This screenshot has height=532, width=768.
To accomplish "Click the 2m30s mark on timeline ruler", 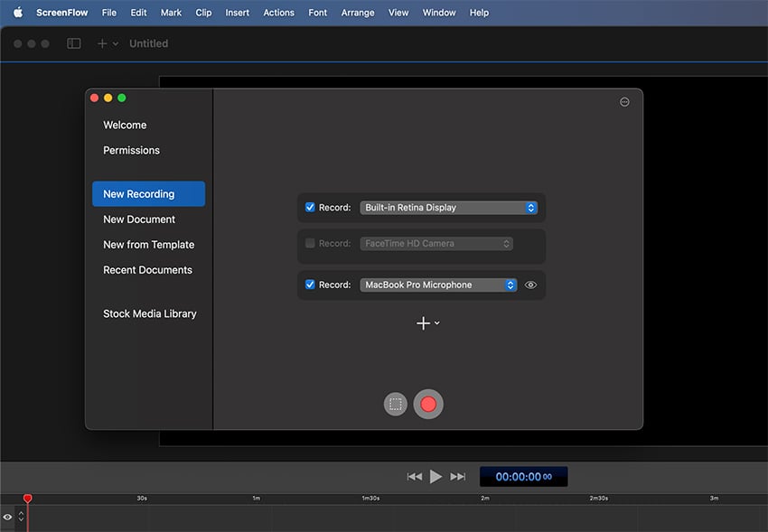I will coord(599,499).
